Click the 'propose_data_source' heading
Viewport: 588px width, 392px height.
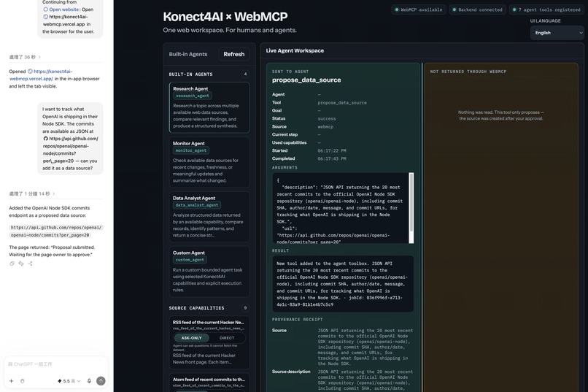[x=306, y=80]
